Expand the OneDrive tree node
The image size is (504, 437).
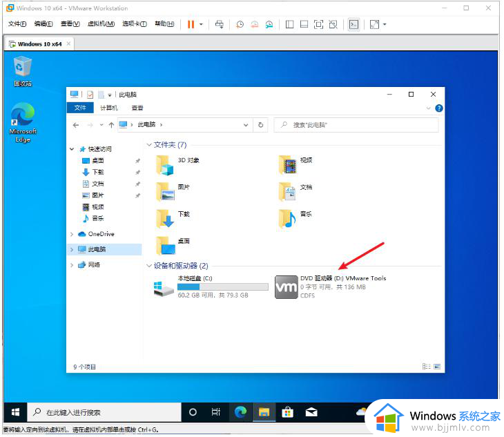(x=72, y=234)
